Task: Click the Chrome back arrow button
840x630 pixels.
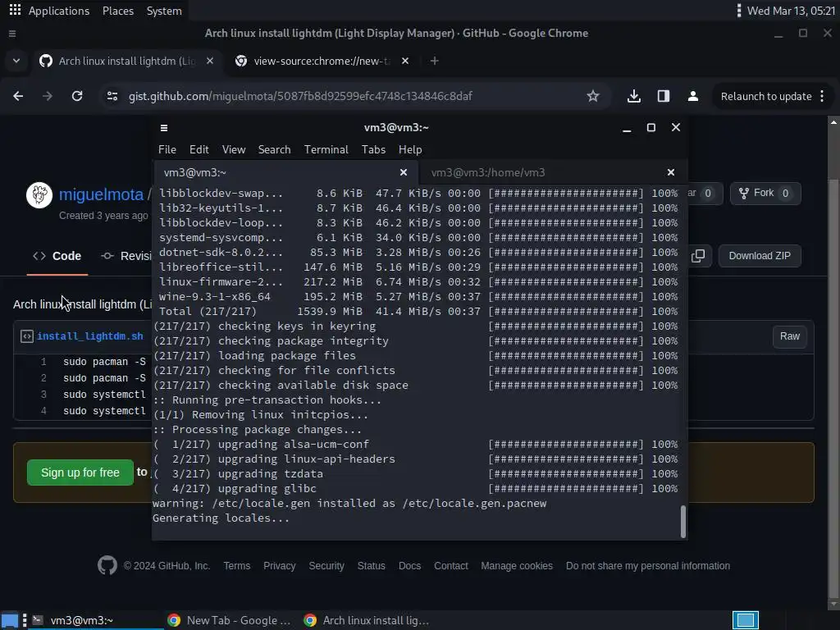Action: [x=18, y=97]
